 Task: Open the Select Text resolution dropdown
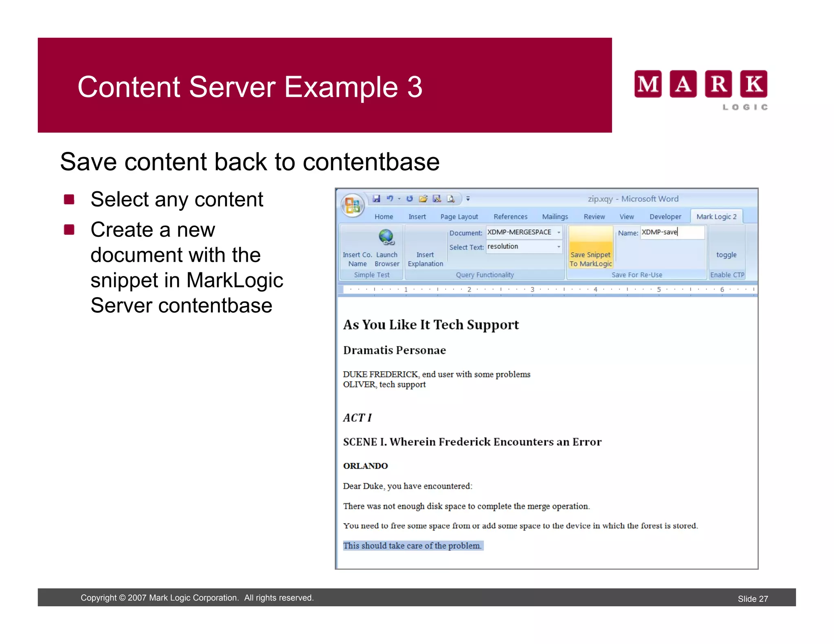(559, 247)
